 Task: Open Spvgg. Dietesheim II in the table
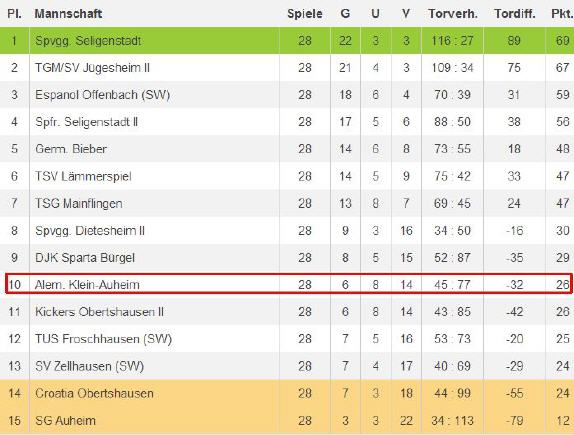click(x=90, y=231)
